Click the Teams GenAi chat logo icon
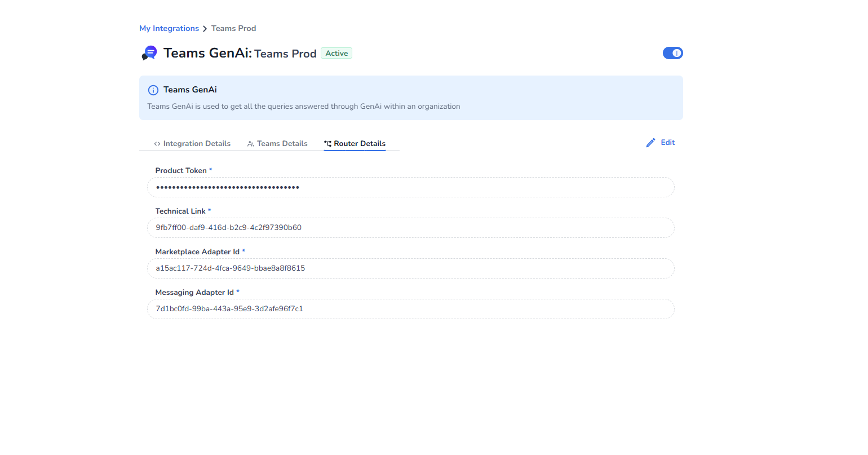Image resolution: width=868 pixels, height=455 pixels. coord(149,53)
